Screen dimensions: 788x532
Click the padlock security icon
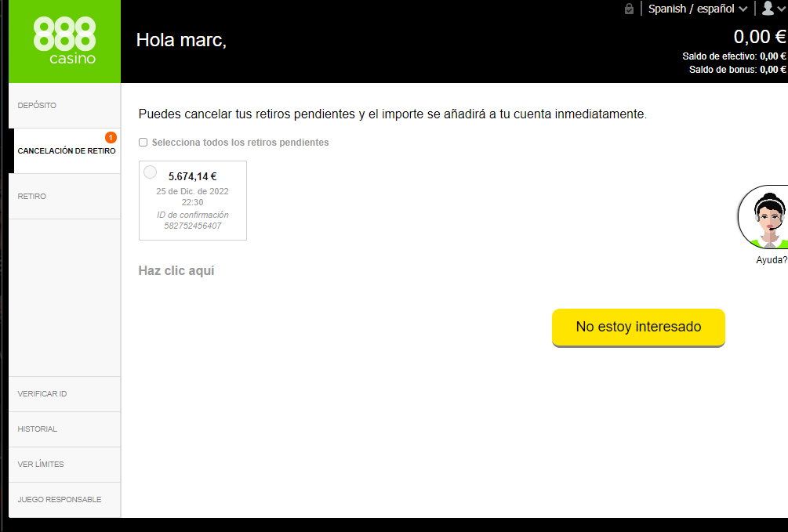coord(629,9)
